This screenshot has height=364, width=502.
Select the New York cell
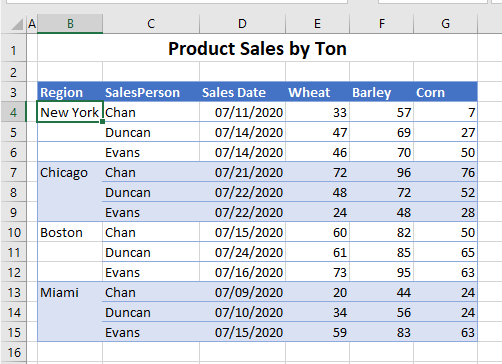coord(70,112)
